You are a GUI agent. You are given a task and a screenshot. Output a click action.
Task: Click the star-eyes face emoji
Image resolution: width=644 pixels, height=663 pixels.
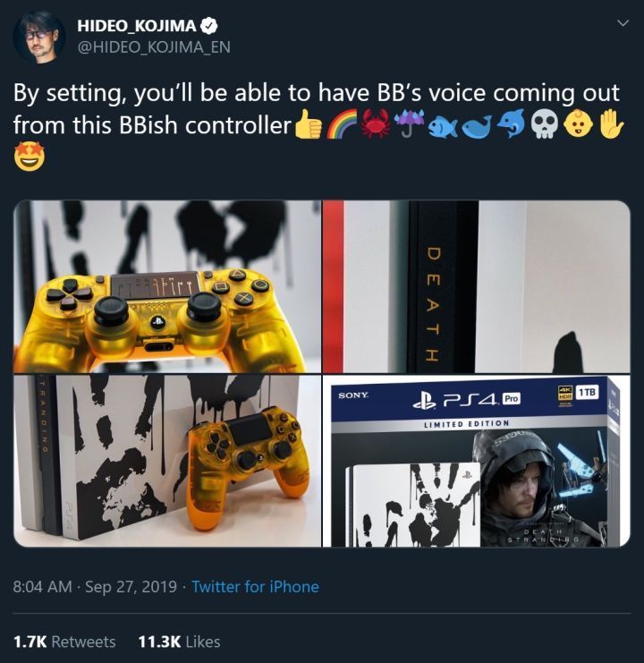(x=30, y=157)
